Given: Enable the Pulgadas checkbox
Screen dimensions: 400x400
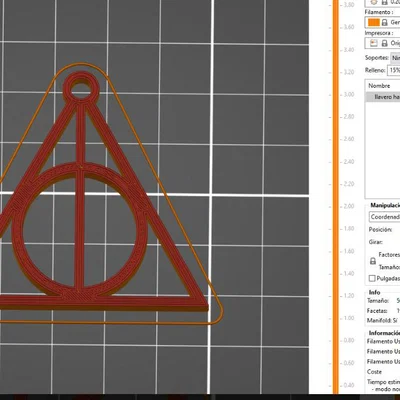Looking at the screenshot, I should click(x=372, y=278).
